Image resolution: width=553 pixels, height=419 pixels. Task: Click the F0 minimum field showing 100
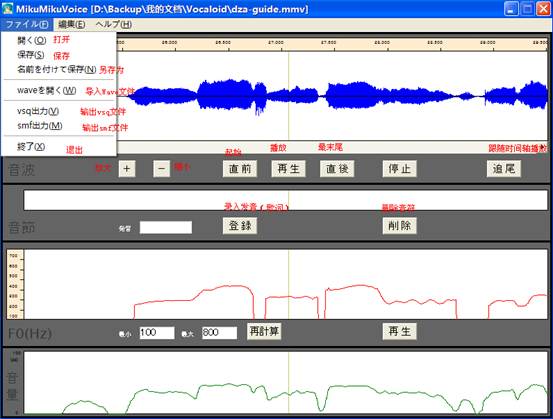[x=157, y=333]
